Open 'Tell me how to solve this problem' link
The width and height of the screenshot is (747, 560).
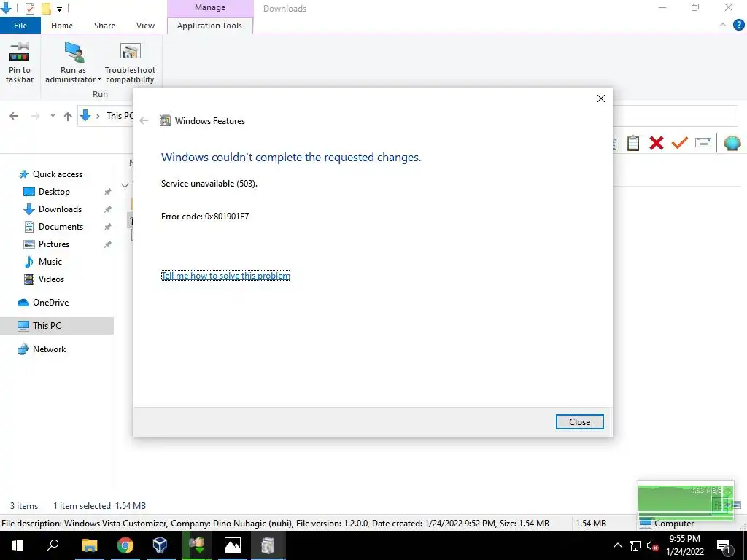[225, 275]
